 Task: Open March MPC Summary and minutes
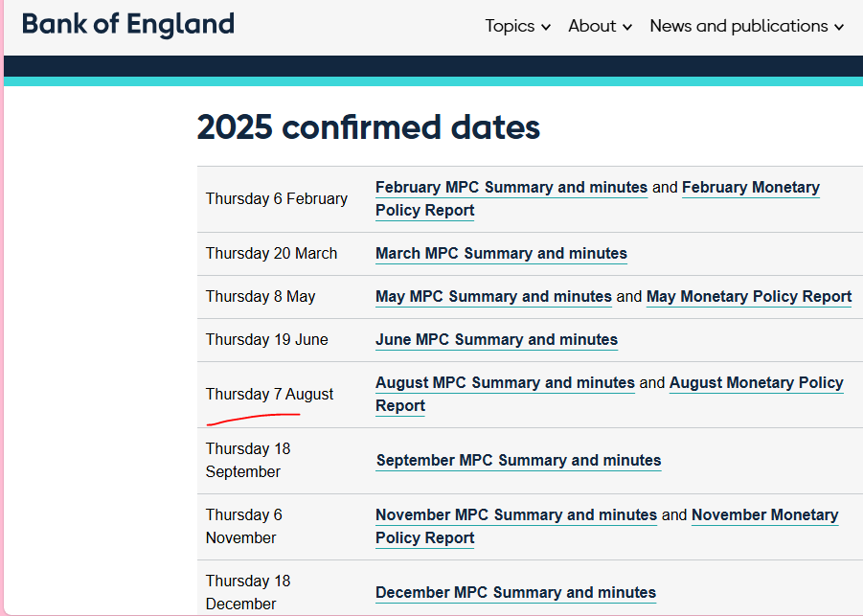click(501, 254)
